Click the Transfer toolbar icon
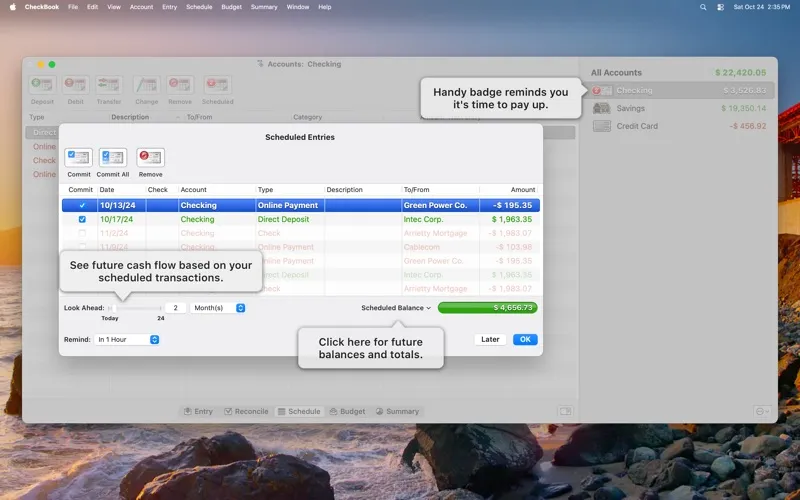The height and width of the screenshot is (500, 800). pyautogui.click(x=109, y=85)
